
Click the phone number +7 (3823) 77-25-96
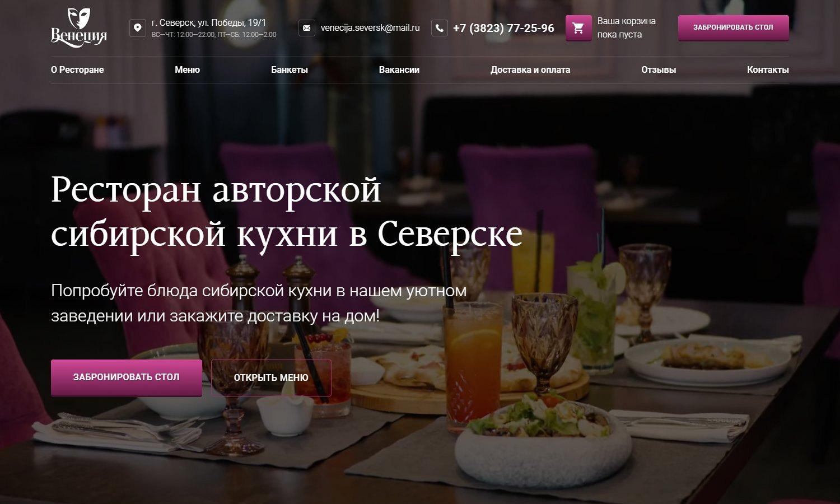[503, 28]
